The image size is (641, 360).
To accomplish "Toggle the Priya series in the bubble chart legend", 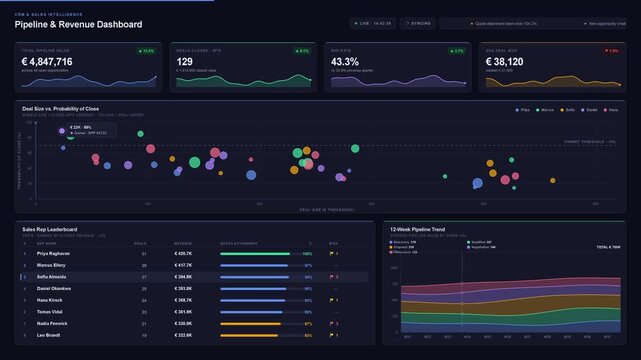I will [x=522, y=110].
